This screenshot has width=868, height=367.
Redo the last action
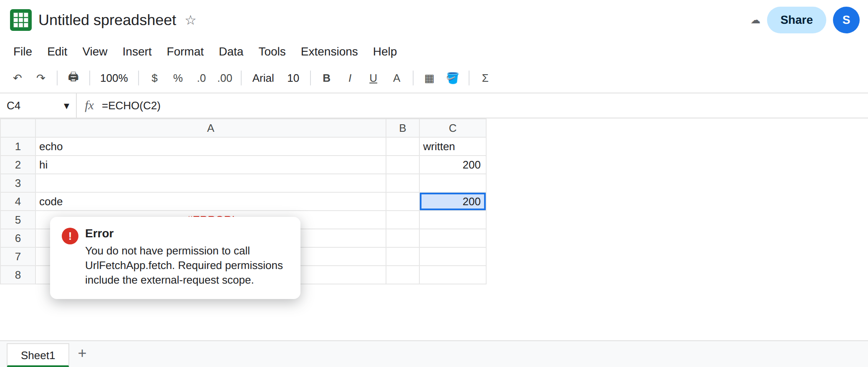tap(41, 78)
